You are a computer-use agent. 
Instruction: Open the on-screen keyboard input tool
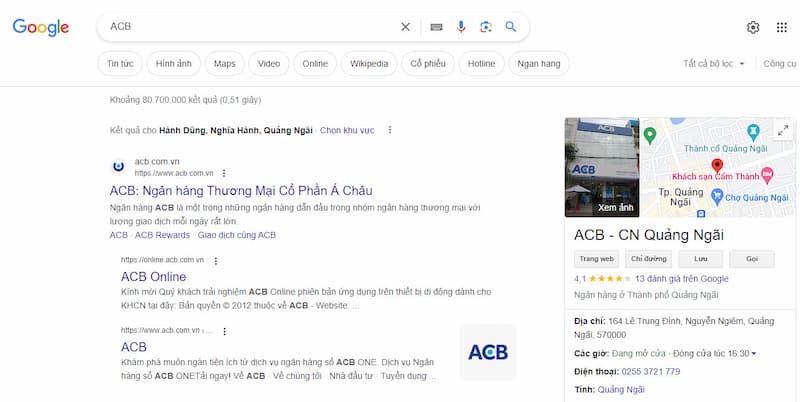[x=436, y=27]
